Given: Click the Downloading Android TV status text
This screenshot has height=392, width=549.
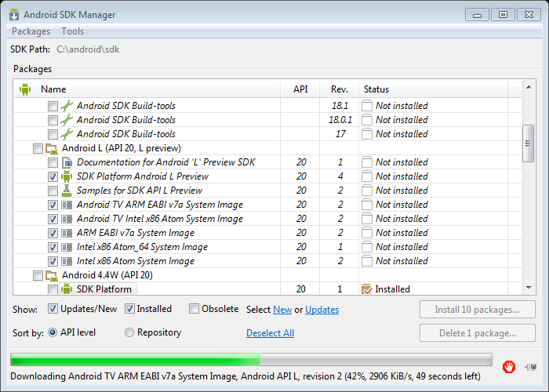Looking at the screenshot, I should [x=245, y=376].
